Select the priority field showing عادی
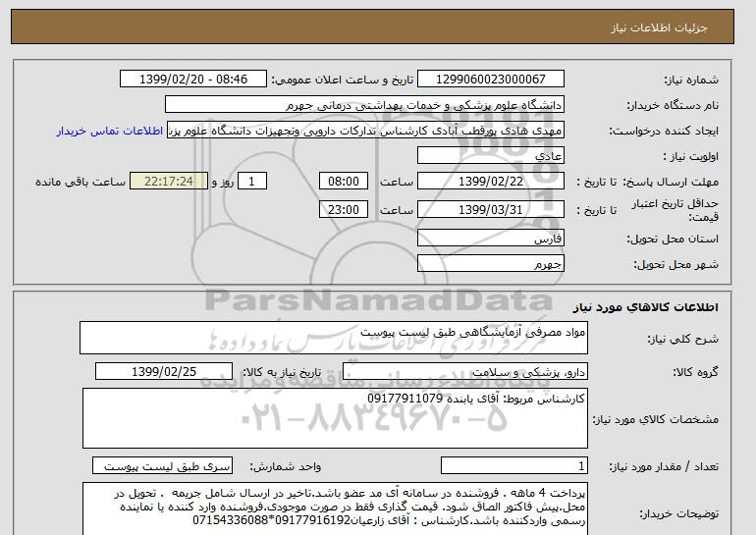 tap(490, 156)
